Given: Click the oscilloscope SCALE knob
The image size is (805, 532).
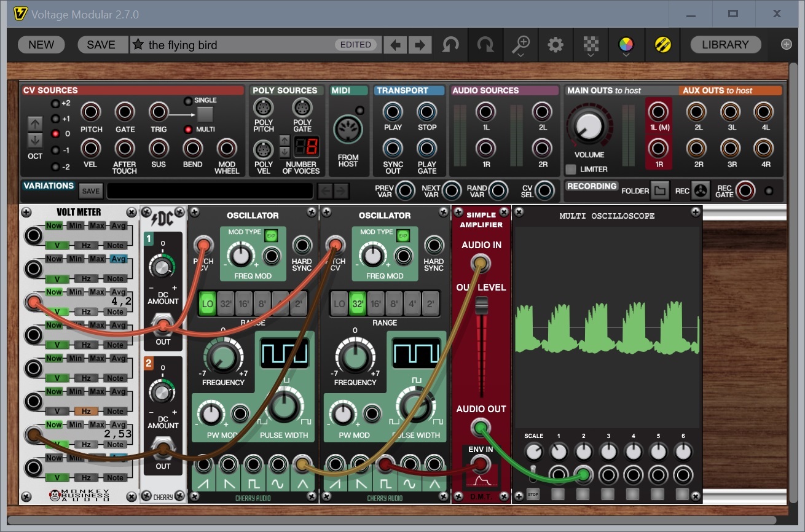Looking at the screenshot, I should [534, 453].
